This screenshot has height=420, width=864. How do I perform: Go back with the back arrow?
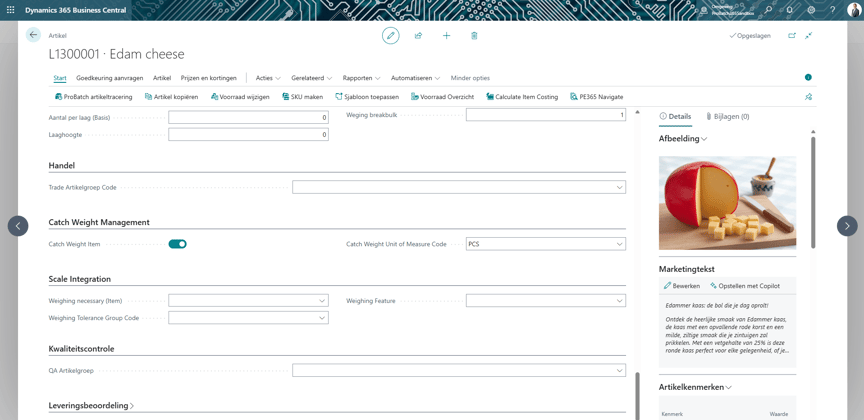33,35
